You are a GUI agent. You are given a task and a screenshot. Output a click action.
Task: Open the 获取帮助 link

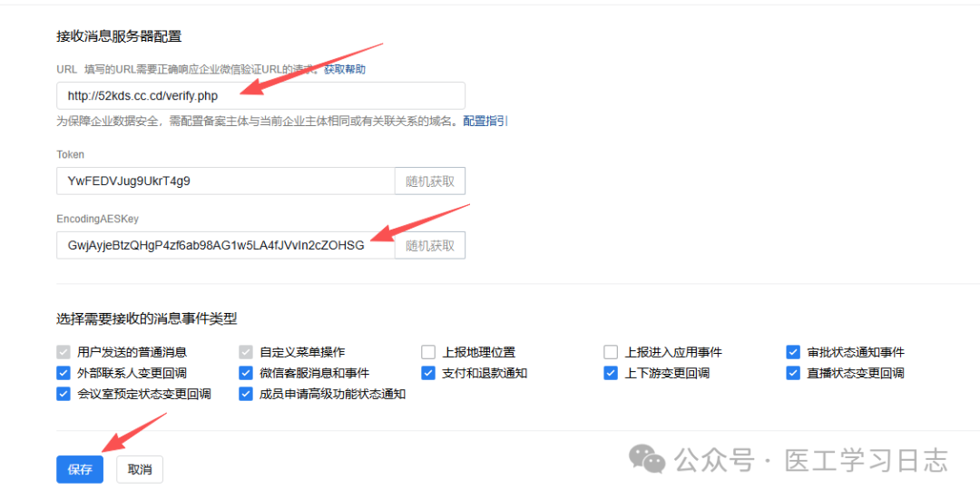point(345,69)
